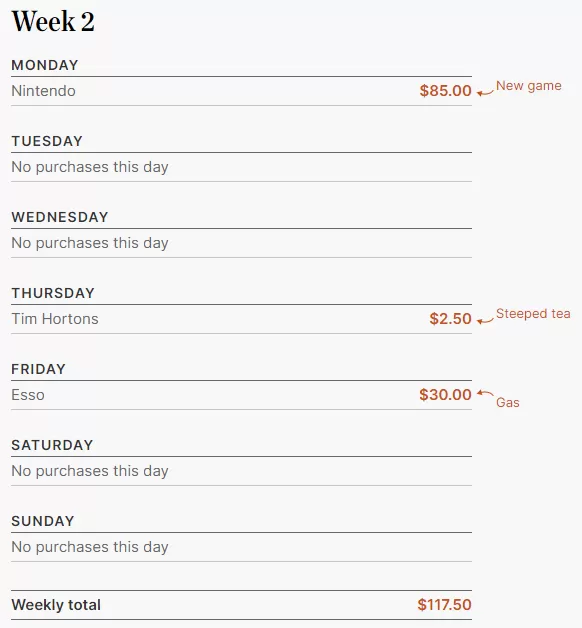Select the $117.50 weekly total amount
The width and height of the screenshot is (582, 628).
[444, 605]
